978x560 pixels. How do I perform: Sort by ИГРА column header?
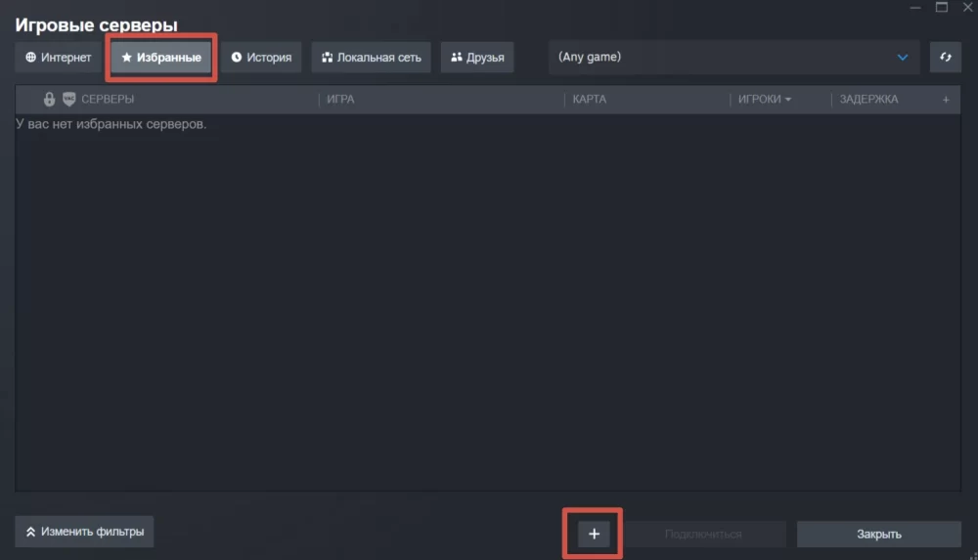pos(340,99)
